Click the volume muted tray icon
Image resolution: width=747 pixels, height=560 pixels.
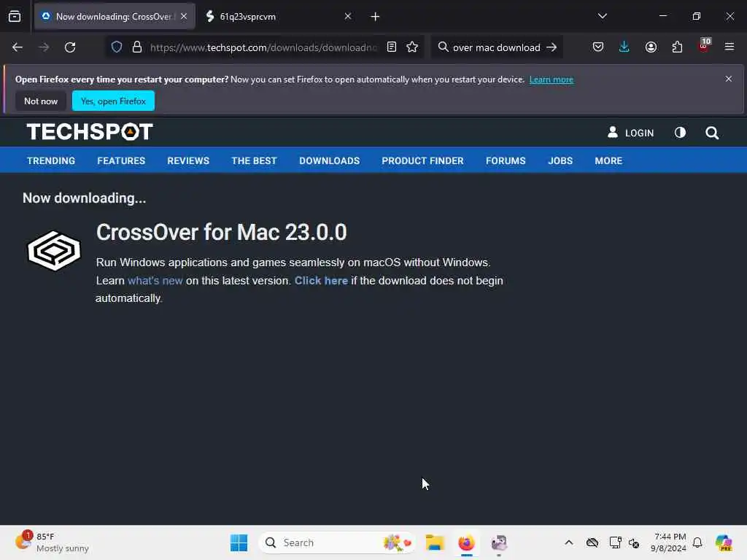(x=634, y=542)
